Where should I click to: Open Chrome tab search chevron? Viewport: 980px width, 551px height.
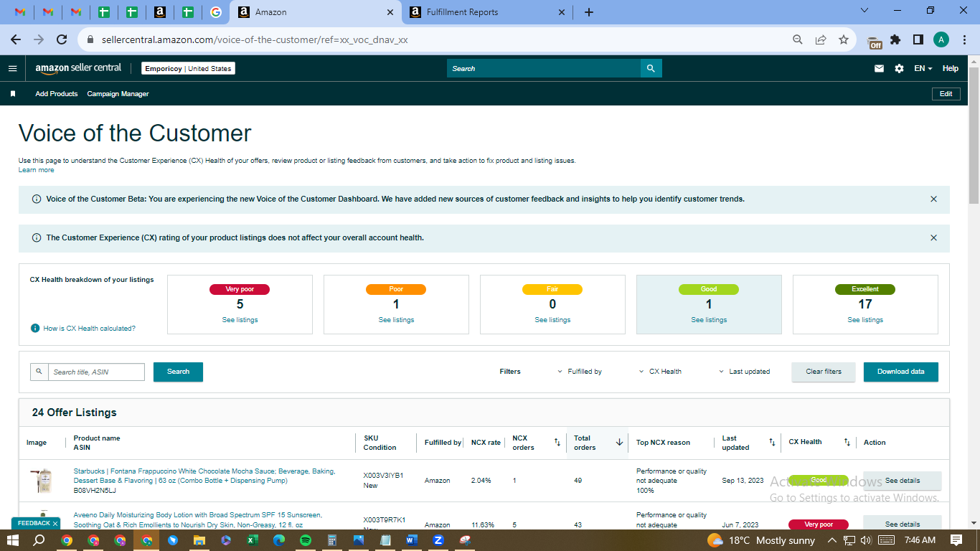(x=864, y=11)
